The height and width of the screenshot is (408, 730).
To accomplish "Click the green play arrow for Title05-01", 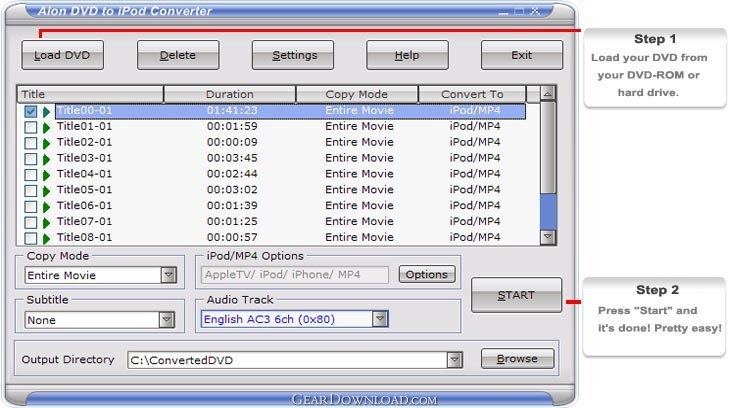I will point(46,191).
